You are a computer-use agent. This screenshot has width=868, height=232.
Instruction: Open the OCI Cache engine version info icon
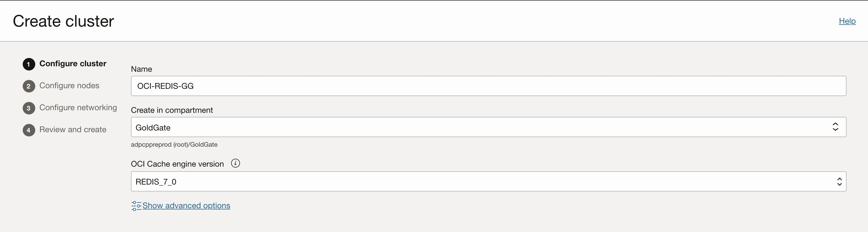[235, 163]
